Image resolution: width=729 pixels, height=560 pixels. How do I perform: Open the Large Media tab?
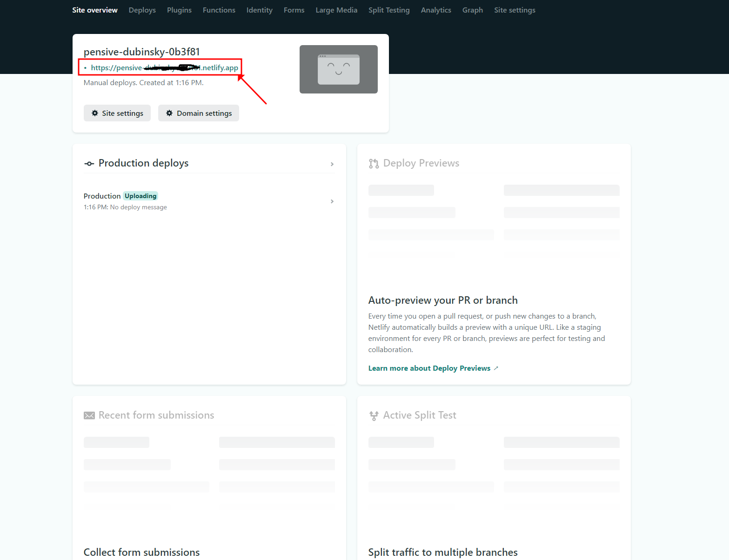click(336, 10)
